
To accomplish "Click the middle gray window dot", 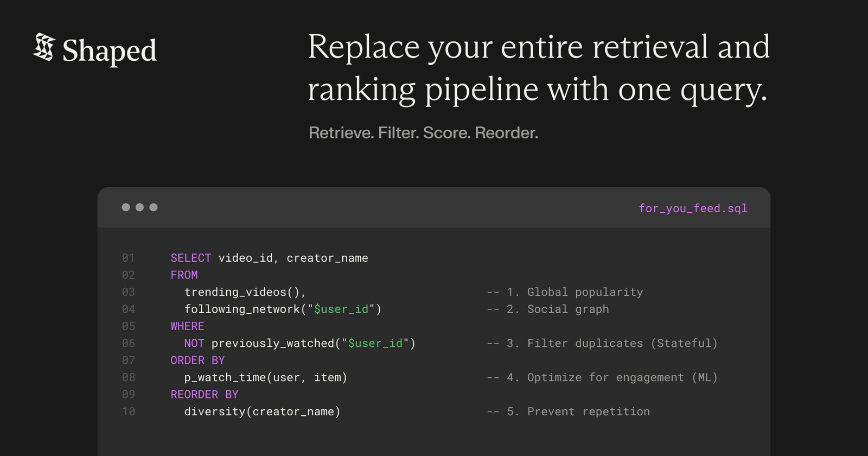I will tap(139, 207).
